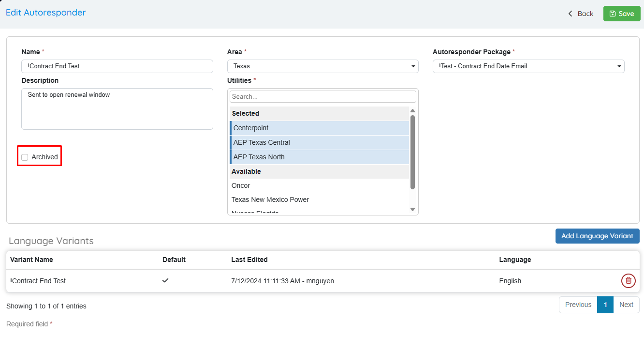Deselect AEP Texas Central utility

[319, 142]
